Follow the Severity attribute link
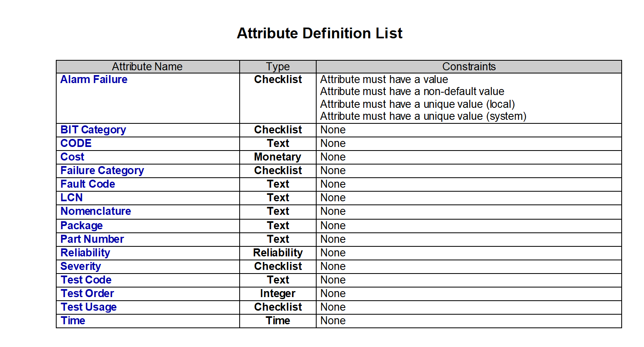 click(81, 266)
